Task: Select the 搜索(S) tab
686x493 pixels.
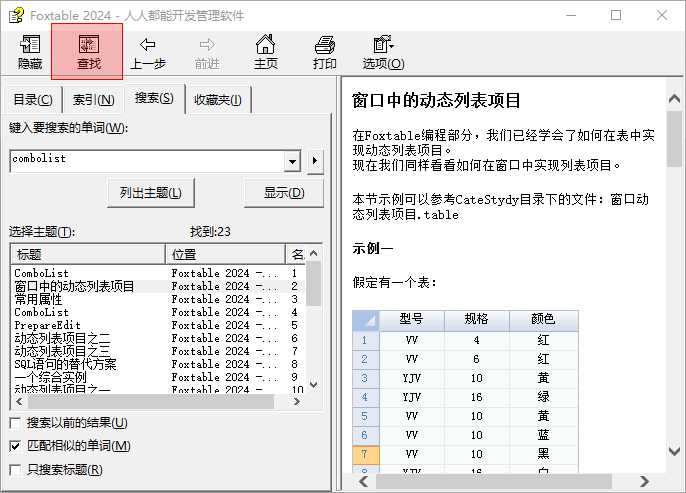Action: point(154,98)
